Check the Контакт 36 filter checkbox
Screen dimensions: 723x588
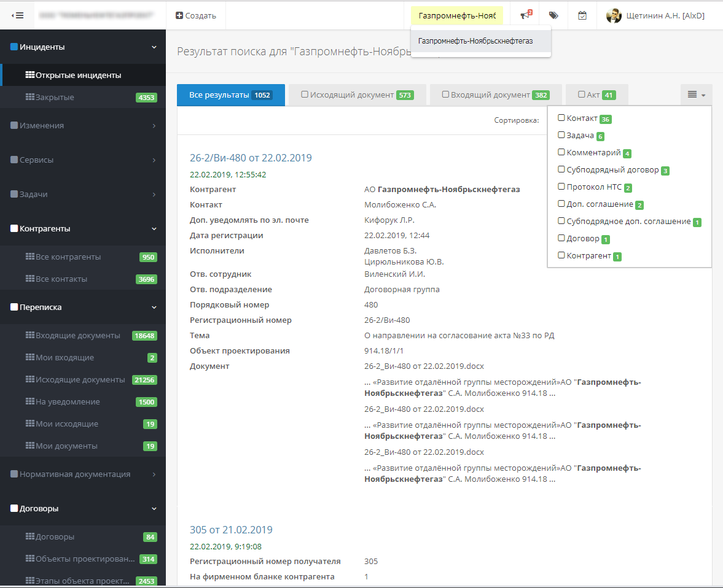pyautogui.click(x=561, y=117)
